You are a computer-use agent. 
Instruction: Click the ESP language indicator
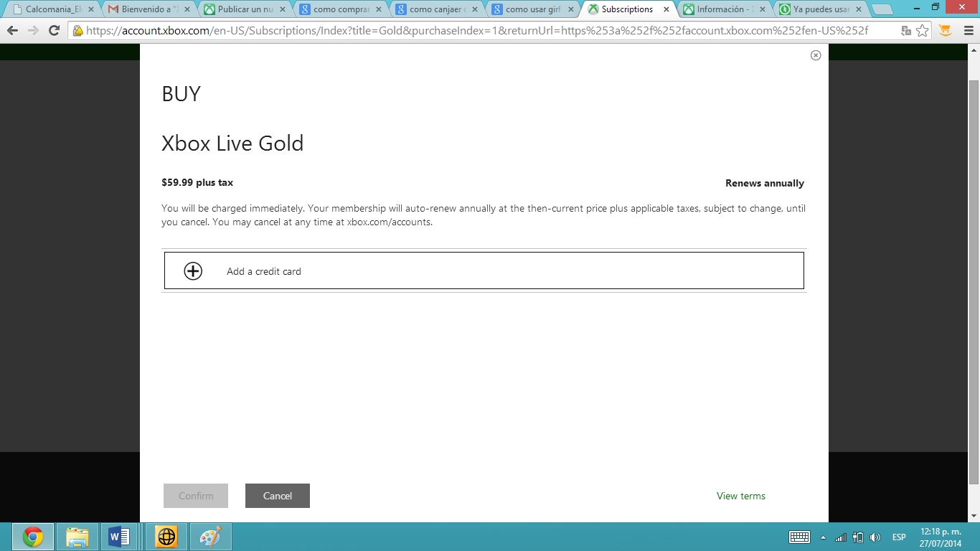pos(899,537)
